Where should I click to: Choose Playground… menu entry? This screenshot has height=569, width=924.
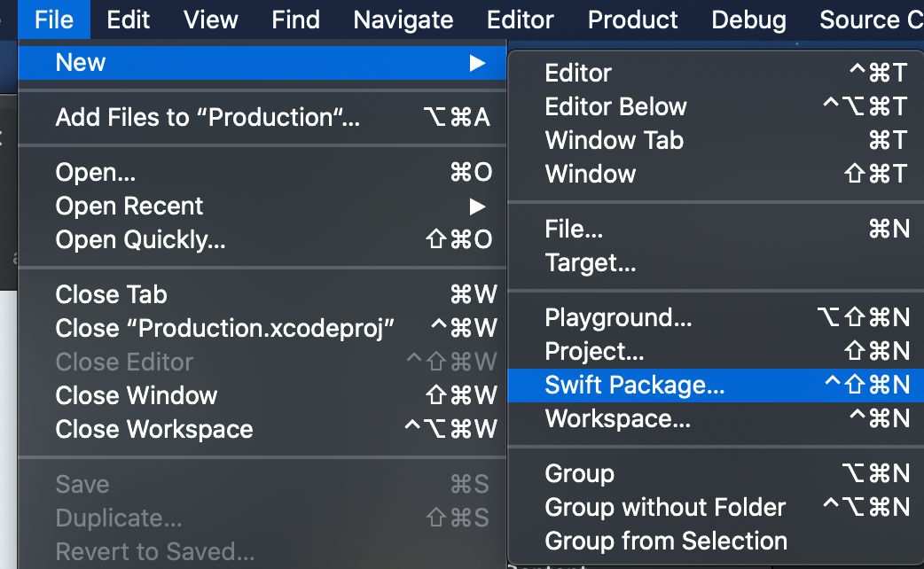click(716, 318)
